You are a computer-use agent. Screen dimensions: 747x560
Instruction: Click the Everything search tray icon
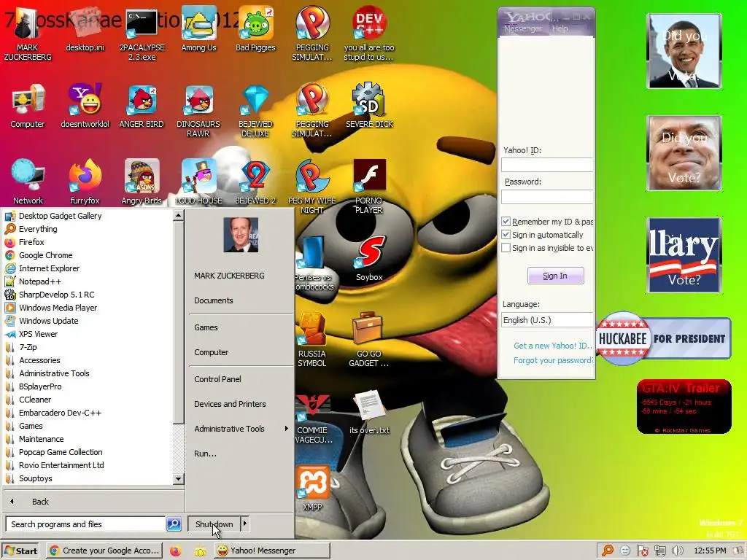(608, 551)
